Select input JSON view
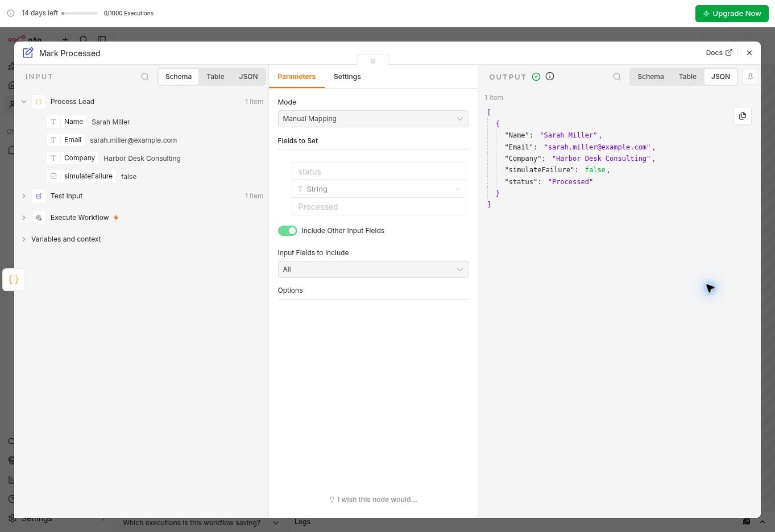 tap(248, 77)
